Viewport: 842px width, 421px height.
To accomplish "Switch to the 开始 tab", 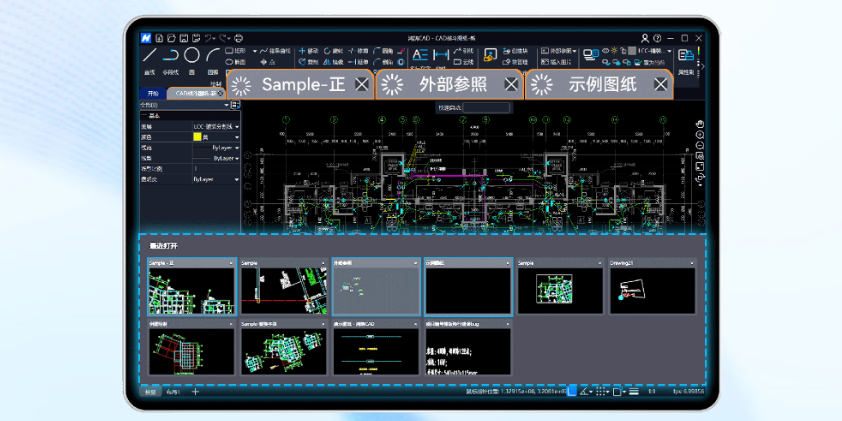I will tap(153, 92).
